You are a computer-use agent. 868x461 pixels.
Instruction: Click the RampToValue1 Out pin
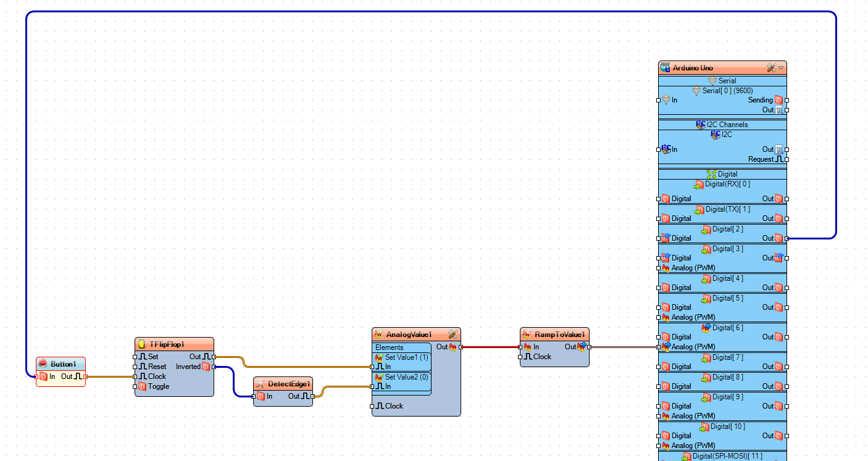pyautogui.click(x=590, y=347)
